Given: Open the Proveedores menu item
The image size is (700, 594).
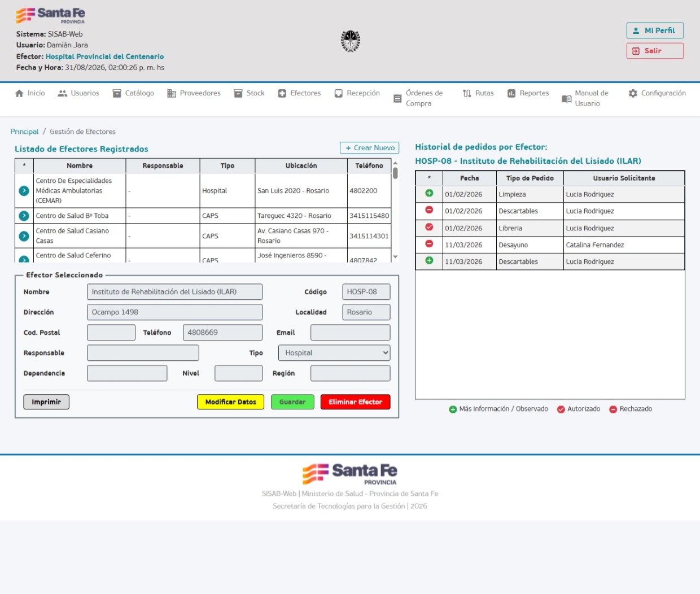Looking at the screenshot, I should (194, 93).
